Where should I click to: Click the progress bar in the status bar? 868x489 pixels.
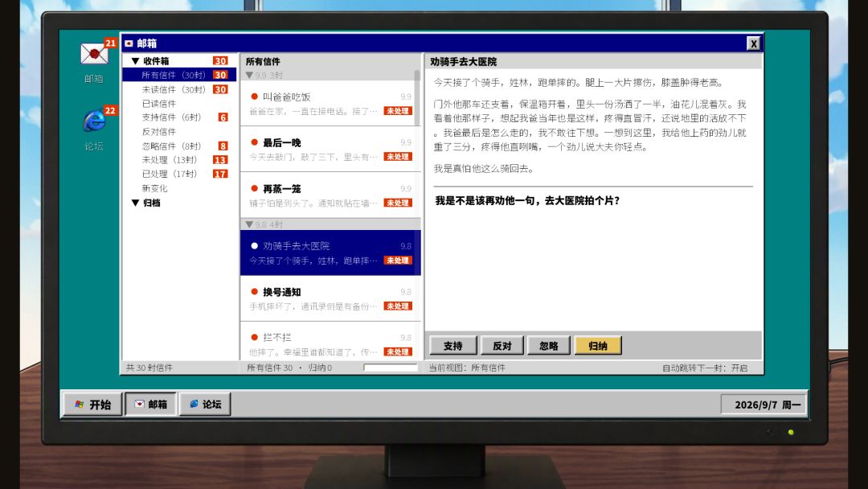391,368
